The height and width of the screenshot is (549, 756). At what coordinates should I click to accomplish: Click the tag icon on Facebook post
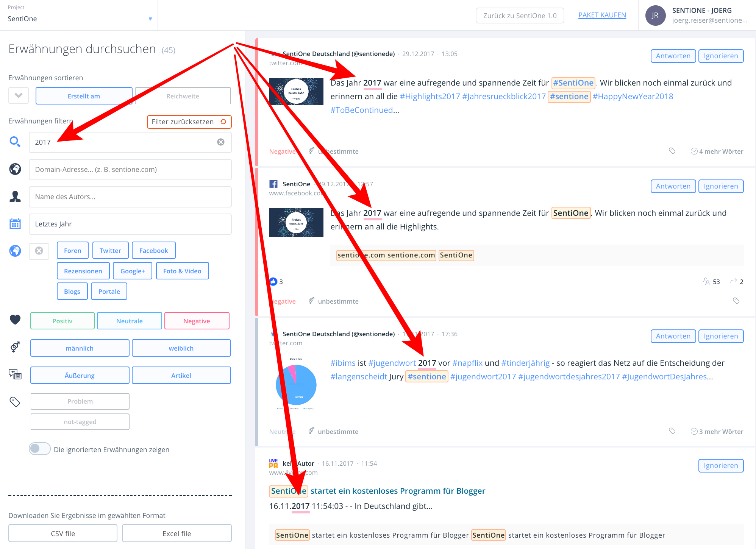[736, 301]
